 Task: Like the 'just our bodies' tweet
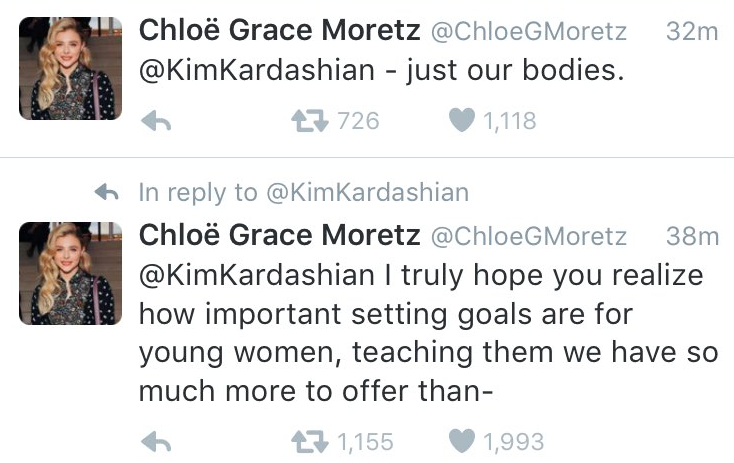(x=462, y=120)
